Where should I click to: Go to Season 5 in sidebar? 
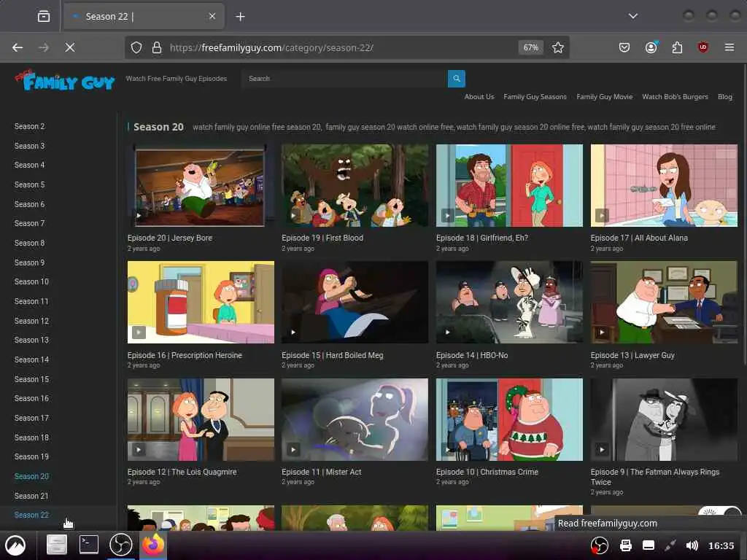29,184
